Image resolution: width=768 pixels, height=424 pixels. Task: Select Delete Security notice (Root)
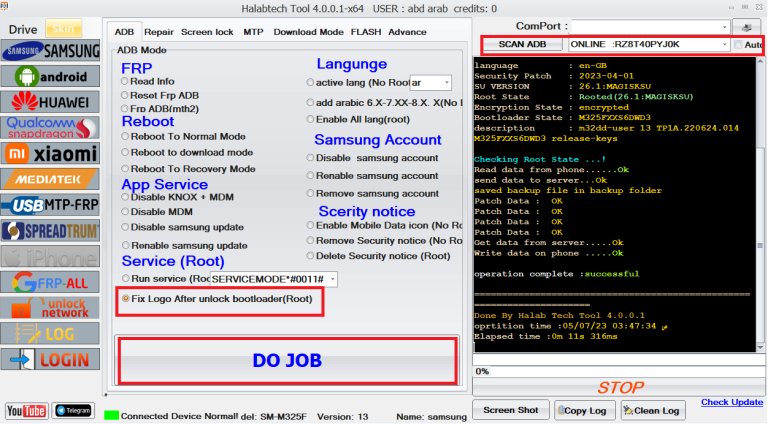[379, 256]
